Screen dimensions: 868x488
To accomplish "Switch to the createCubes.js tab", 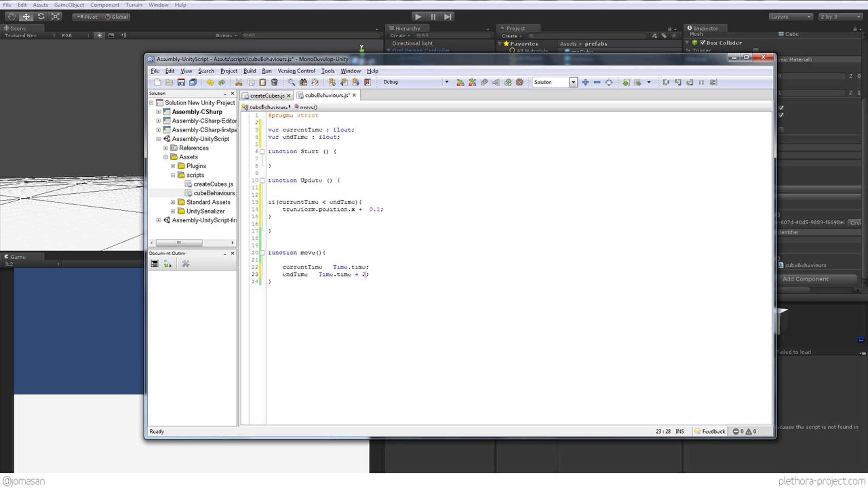I will 267,95.
